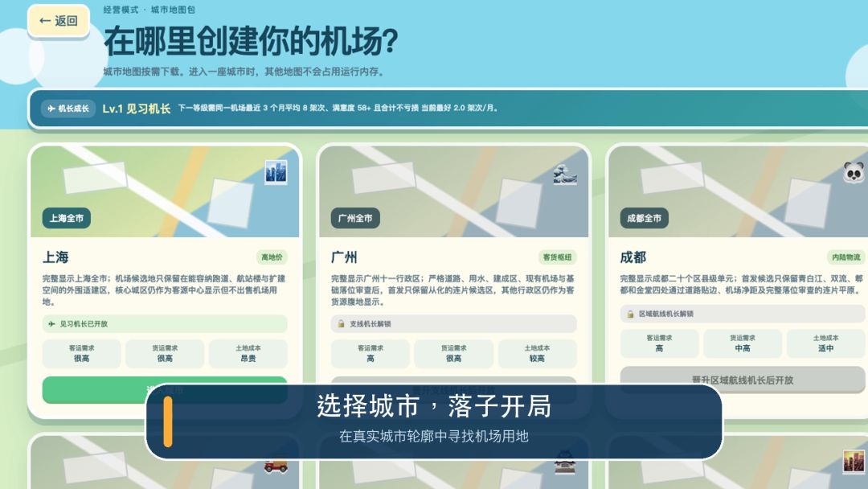Click Chengdu 货运需求 中高 stat tile

coord(743,343)
